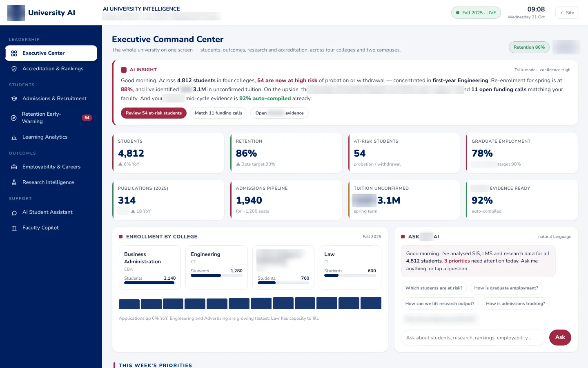
Task: Click the Open evidence button
Action: point(279,113)
